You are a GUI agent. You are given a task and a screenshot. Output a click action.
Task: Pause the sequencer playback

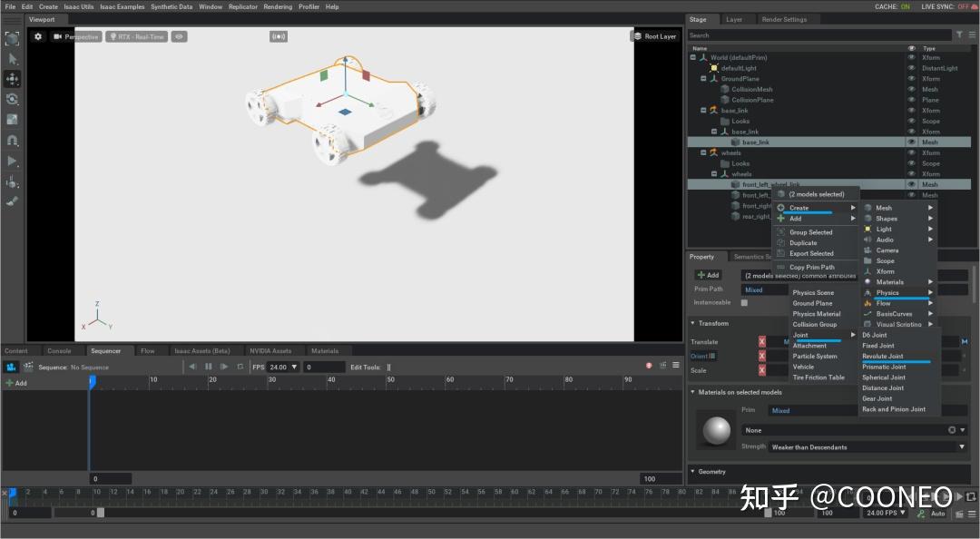click(208, 367)
